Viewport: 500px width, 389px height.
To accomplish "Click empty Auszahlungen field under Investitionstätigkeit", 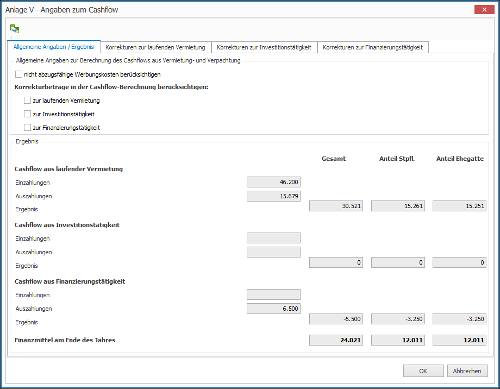I will (274, 252).
